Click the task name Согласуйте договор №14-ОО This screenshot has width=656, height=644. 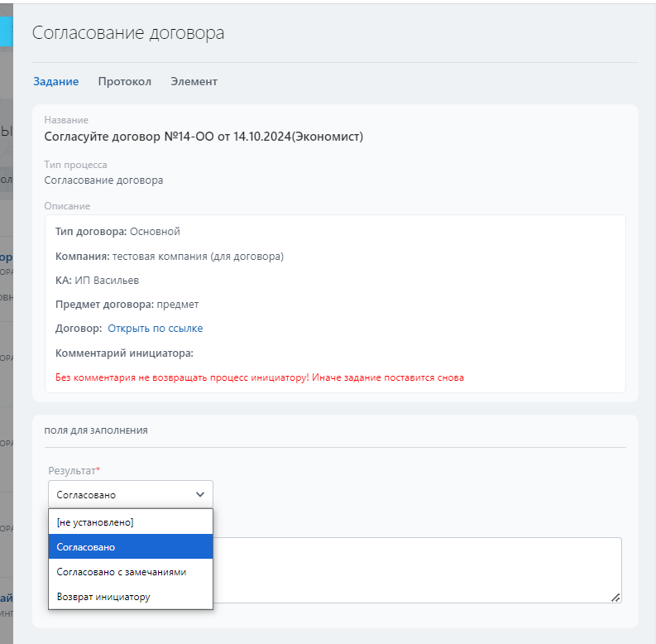tap(204, 136)
